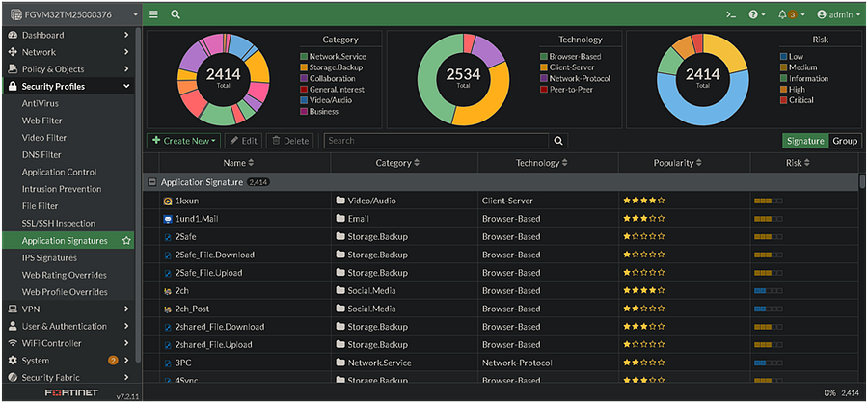
Task: Toggle favorite star on Application Signatures
Action: (x=126, y=241)
